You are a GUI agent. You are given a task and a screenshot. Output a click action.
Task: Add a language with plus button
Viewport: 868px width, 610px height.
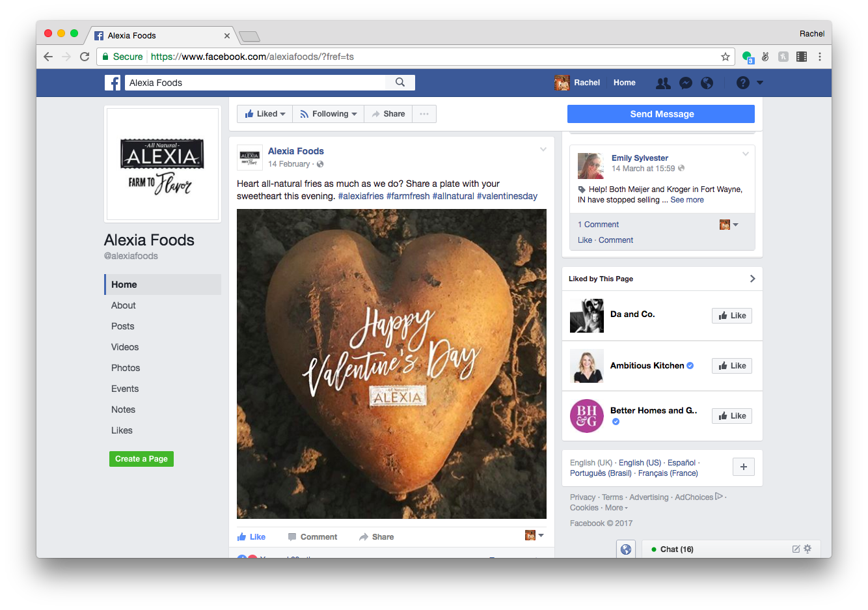744,467
